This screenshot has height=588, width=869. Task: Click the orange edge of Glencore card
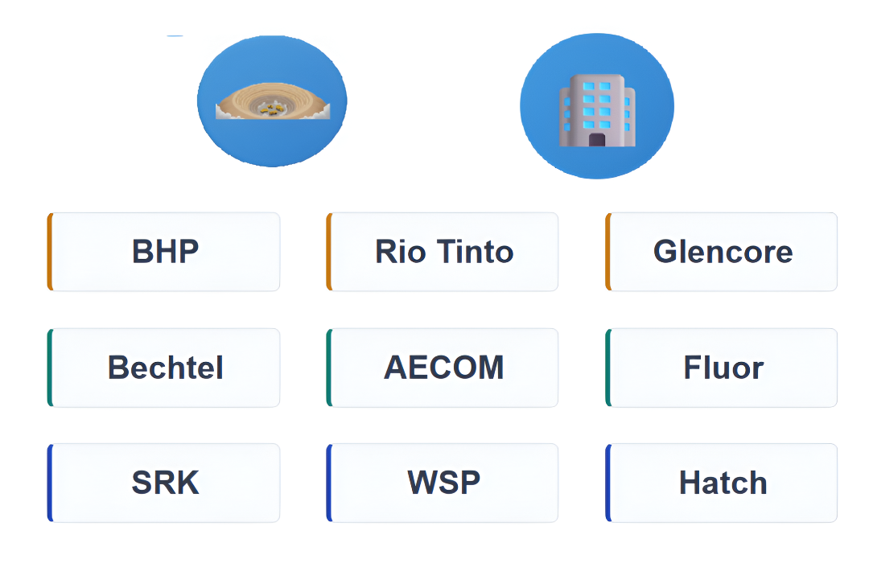(x=608, y=252)
